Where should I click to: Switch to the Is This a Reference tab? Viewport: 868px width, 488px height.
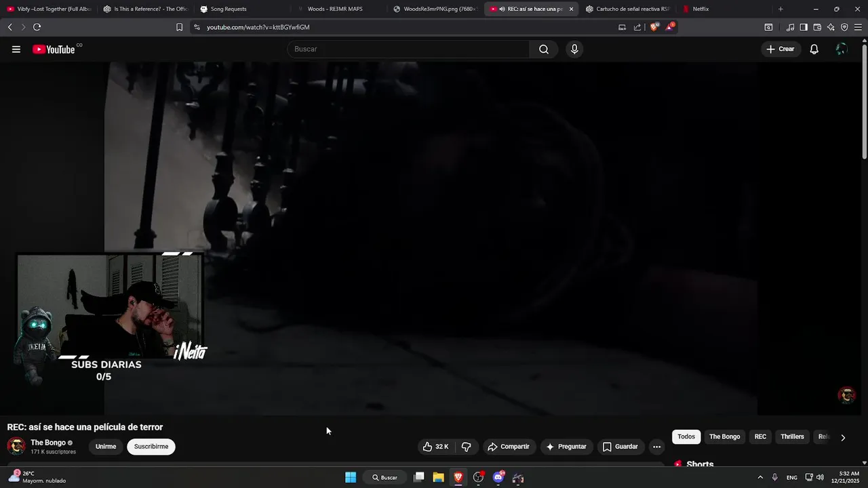[x=145, y=9]
